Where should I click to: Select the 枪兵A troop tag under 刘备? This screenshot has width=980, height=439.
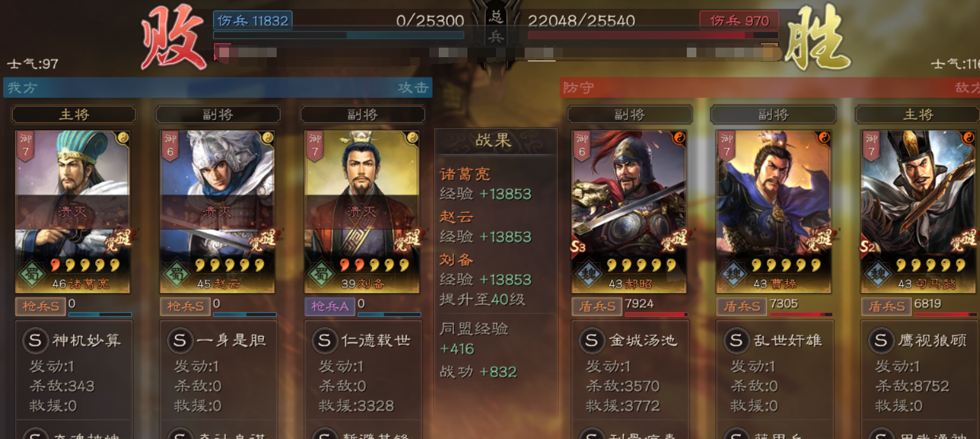329,306
